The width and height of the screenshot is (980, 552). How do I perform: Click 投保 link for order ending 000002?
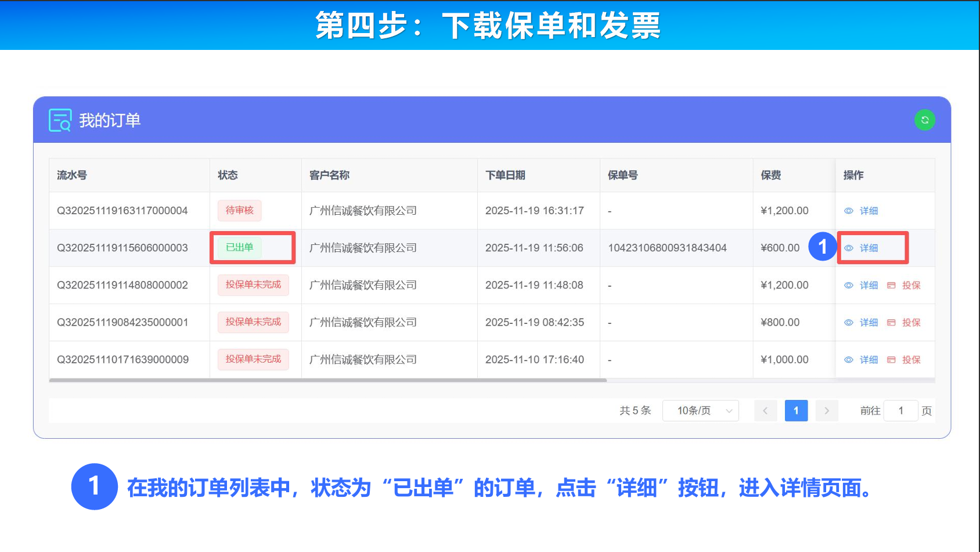click(911, 285)
